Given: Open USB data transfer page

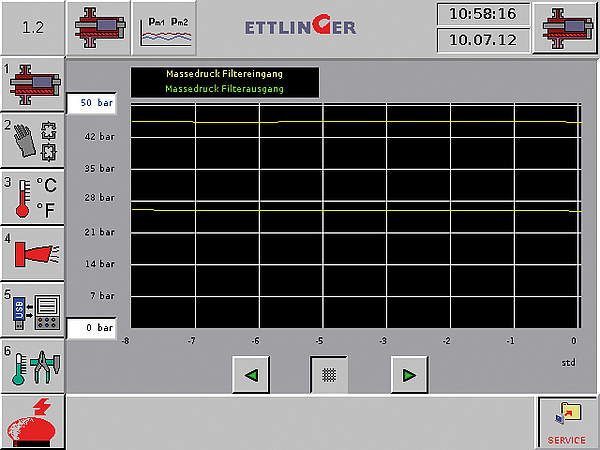Looking at the screenshot, I should [32, 311].
